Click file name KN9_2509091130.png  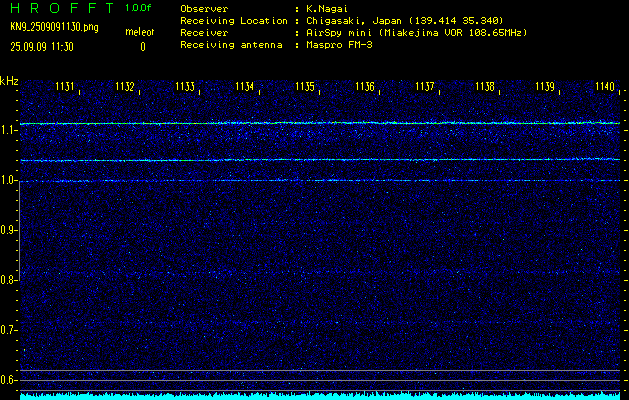point(54,27)
